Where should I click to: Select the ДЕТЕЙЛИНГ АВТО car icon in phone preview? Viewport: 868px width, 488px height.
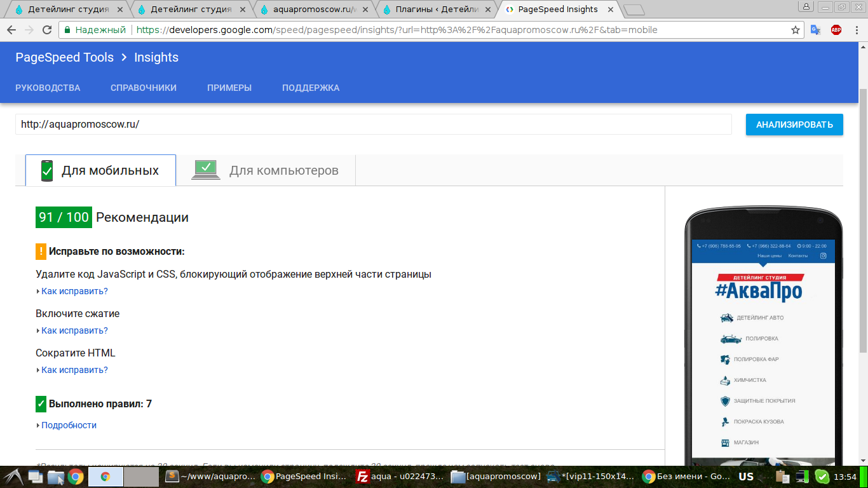point(724,317)
